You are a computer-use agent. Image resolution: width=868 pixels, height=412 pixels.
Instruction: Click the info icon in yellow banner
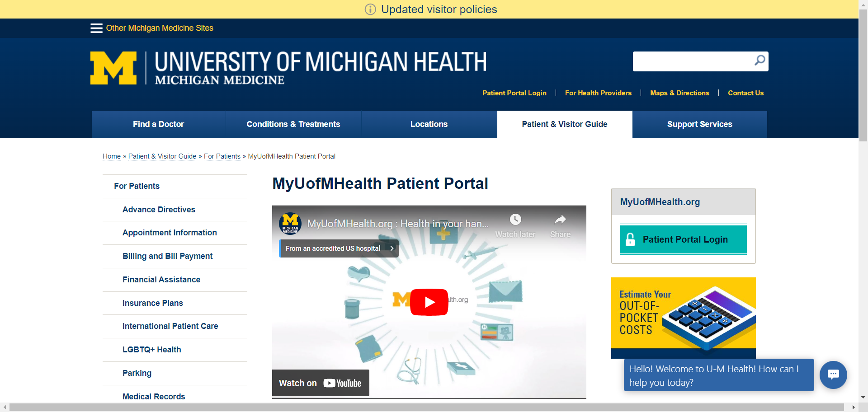(x=370, y=9)
